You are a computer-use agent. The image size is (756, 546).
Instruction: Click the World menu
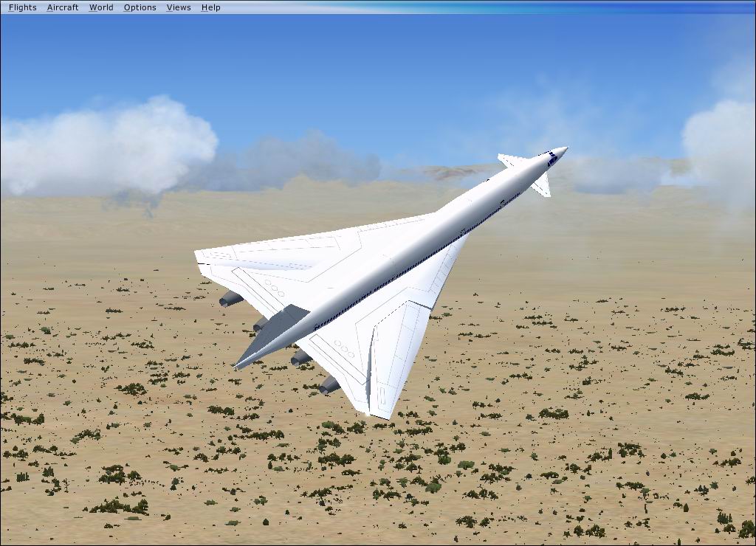(101, 7)
